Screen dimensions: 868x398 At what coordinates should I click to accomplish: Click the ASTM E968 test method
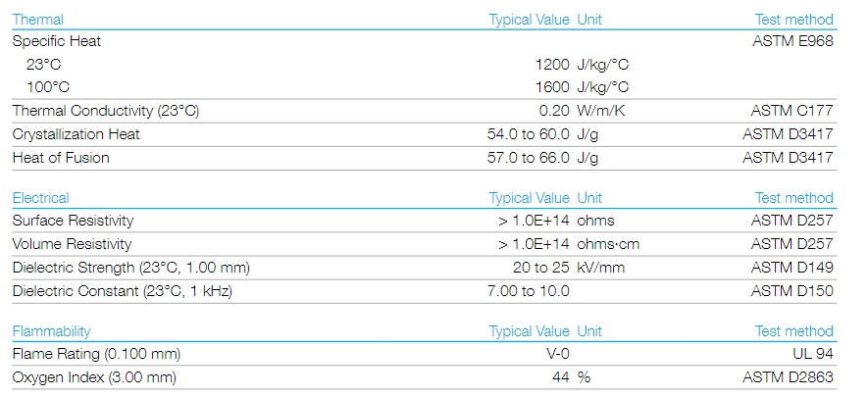pos(792,41)
